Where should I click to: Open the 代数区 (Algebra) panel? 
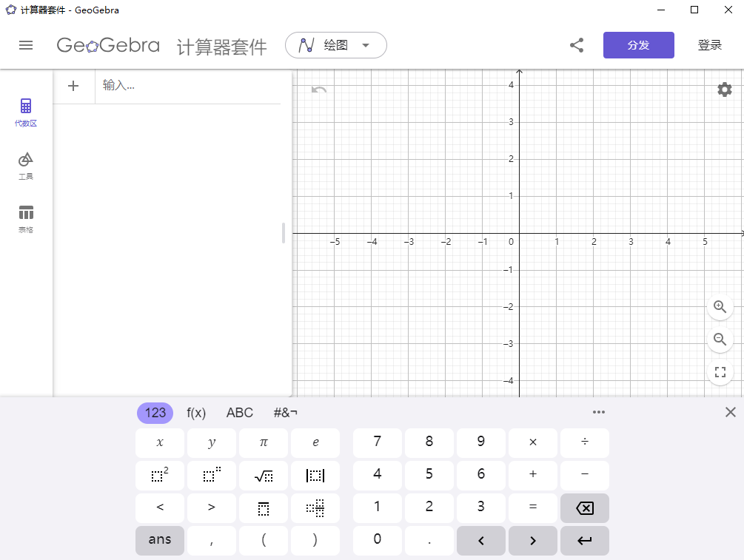click(26, 112)
